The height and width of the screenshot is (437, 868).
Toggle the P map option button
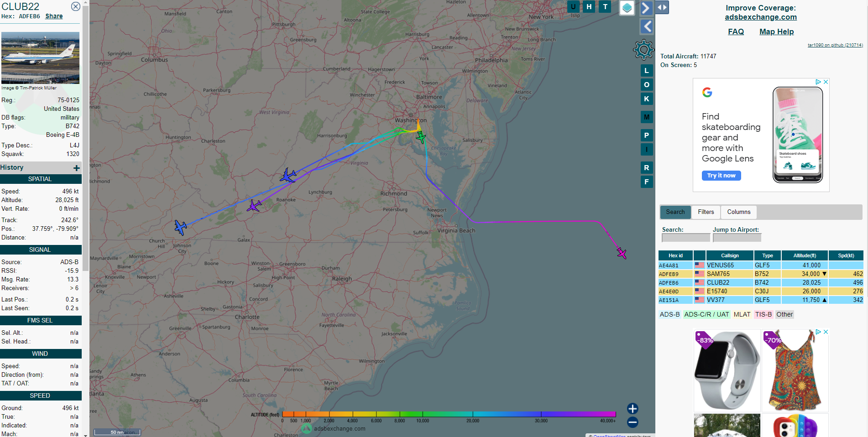point(647,135)
